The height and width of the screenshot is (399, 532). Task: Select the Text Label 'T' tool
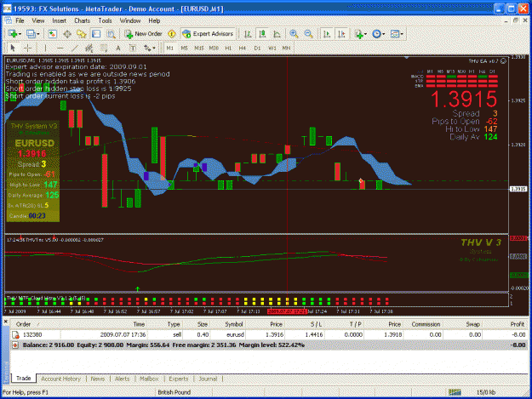coord(133,48)
